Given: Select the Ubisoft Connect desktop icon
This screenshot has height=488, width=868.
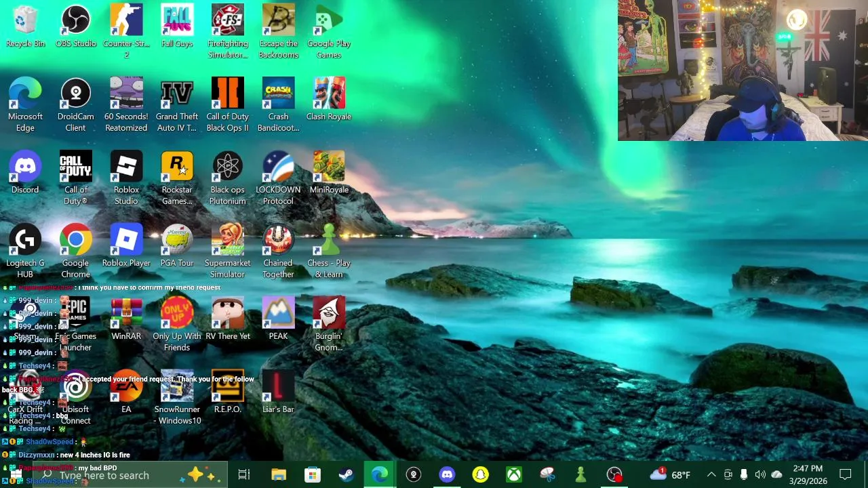Looking at the screenshot, I should click(x=75, y=398).
